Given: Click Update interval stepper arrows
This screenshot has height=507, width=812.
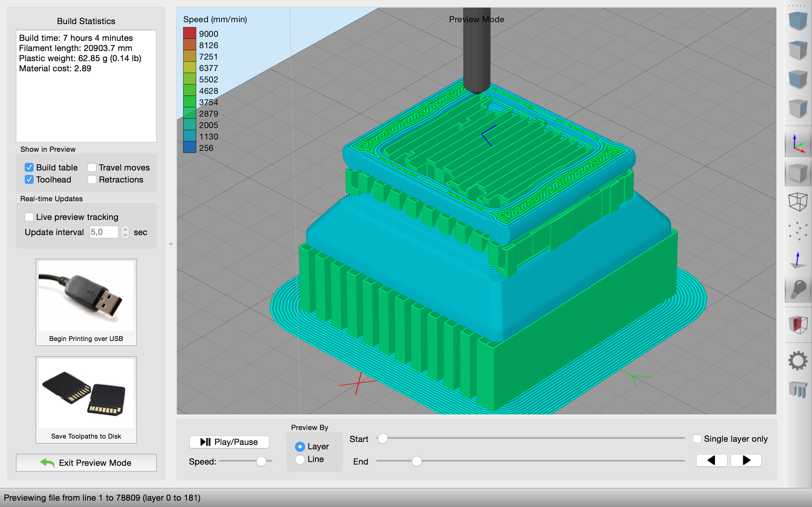Looking at the screenshot, I should (x=125, y=232).
